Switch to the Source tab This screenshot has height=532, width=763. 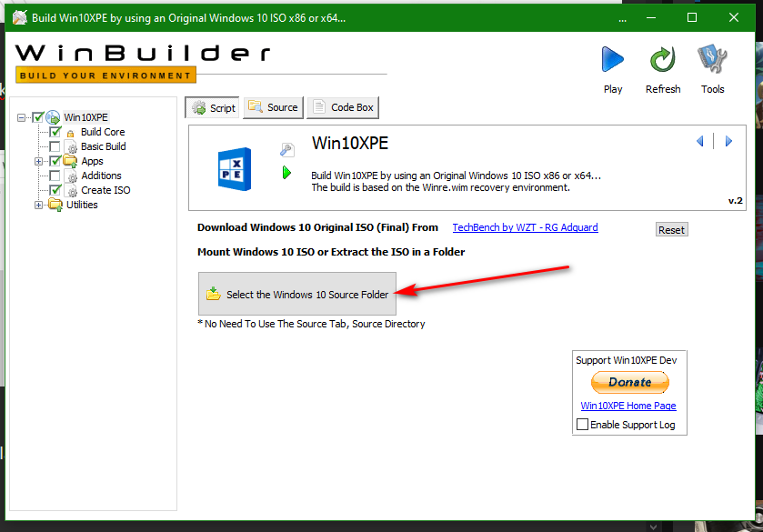pos(273,107)
